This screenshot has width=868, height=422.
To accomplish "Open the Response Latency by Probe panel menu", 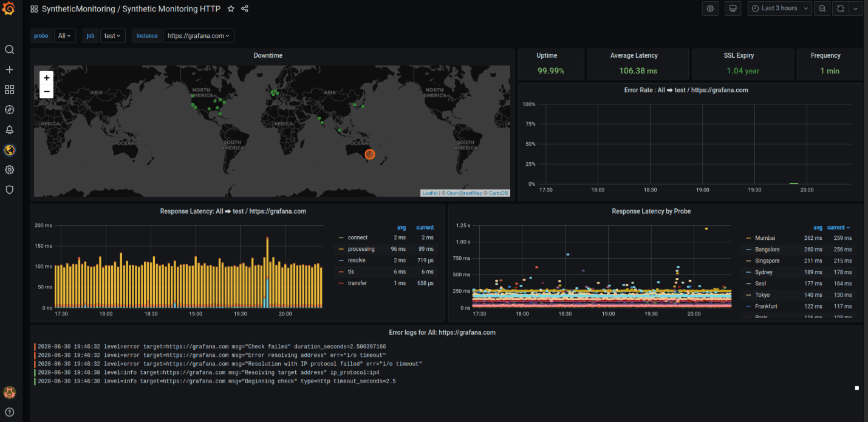I will point(651,211).
